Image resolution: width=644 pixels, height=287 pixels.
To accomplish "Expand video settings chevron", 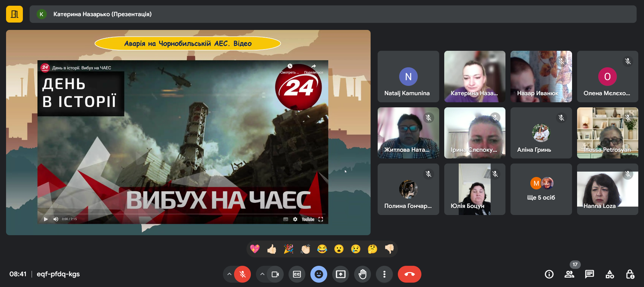I will pos(262,274).
